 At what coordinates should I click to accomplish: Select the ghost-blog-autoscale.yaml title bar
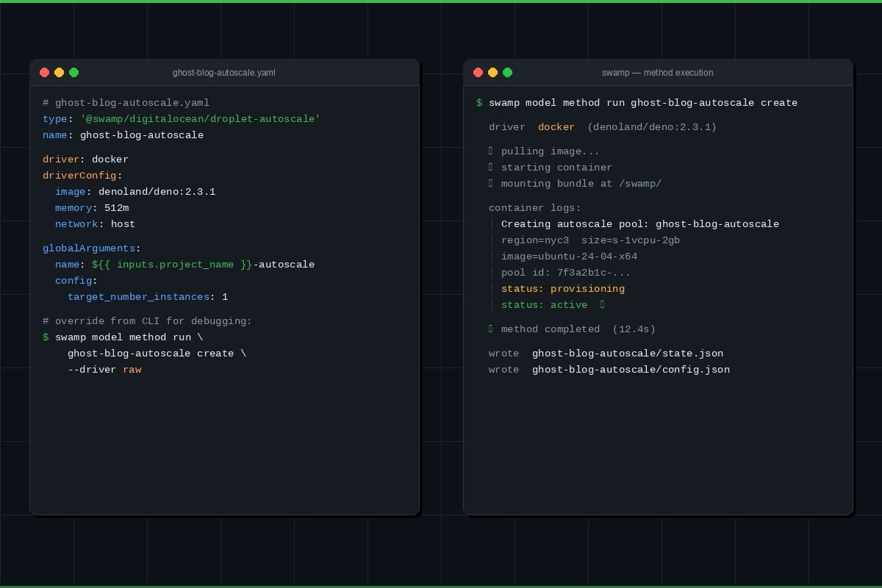click(223, 72)
